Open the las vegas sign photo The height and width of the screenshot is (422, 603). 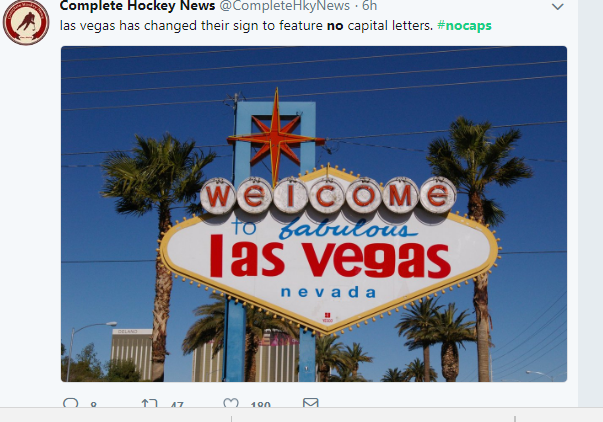coord(314,214)
